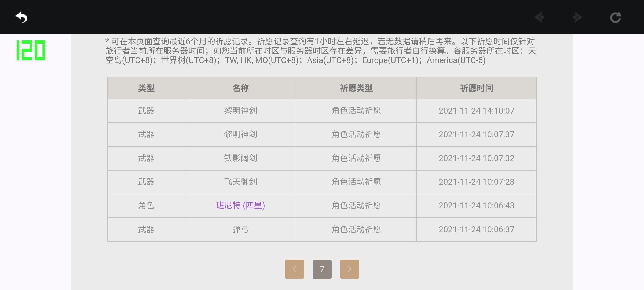Click the 祈愿时间 column header
This screenshot has height=290, width=644.
click(x=477, y=88)
